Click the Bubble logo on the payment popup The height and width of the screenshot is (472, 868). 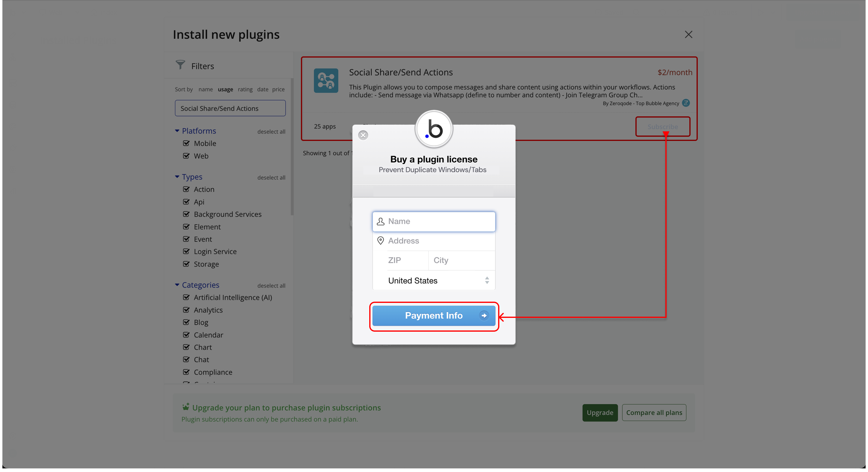(x=434, y=129)
